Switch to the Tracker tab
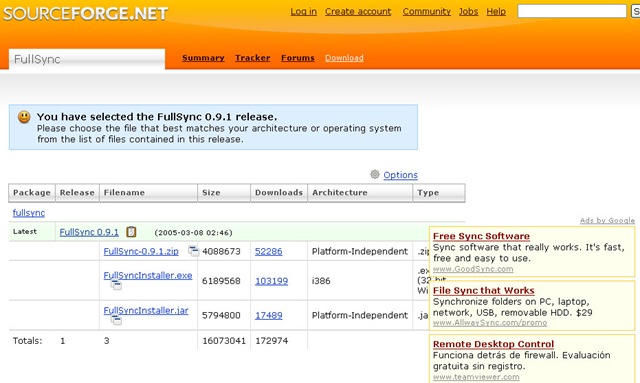The image size is (640, 383). pyautogui.click(x=253, y=58)
